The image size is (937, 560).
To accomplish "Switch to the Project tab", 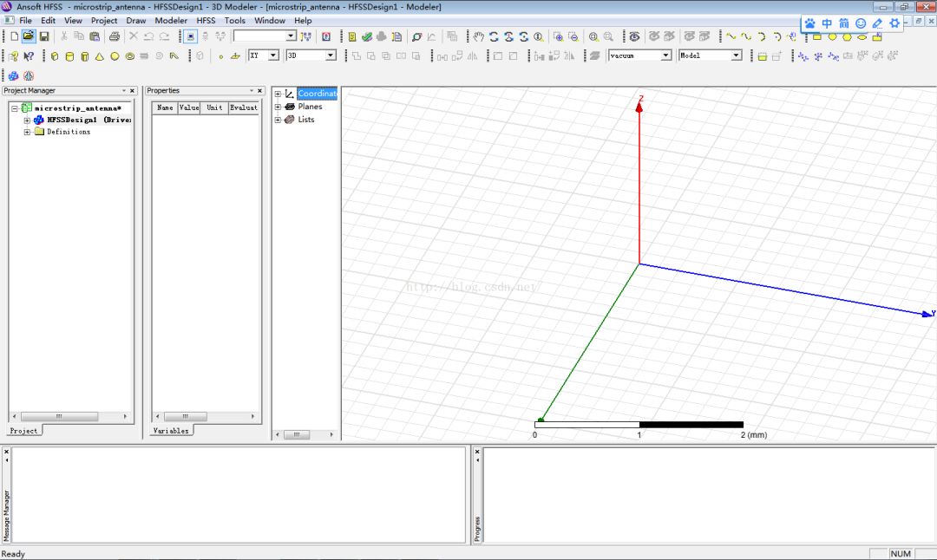I will (24, 431).
